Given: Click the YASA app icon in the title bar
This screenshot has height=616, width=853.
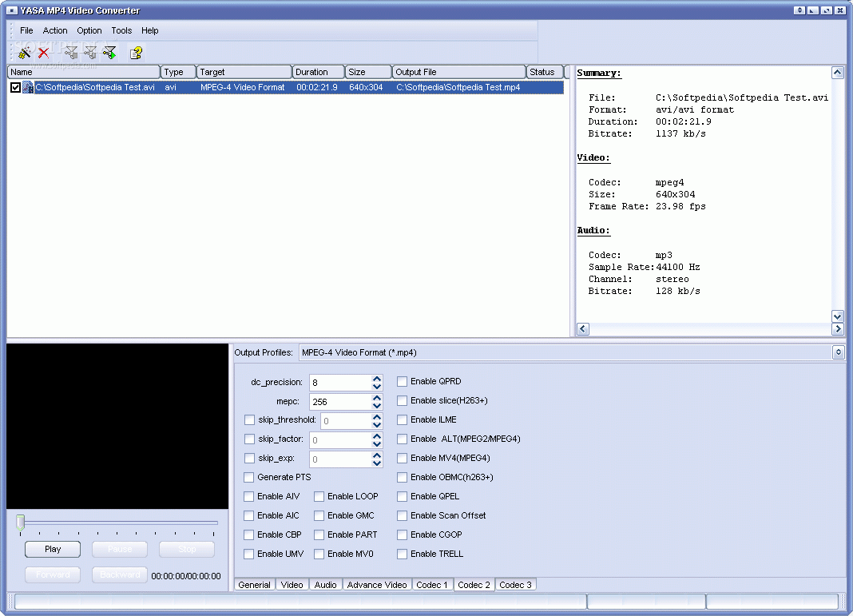Looking at the screenshot, I should coord(11,10).
